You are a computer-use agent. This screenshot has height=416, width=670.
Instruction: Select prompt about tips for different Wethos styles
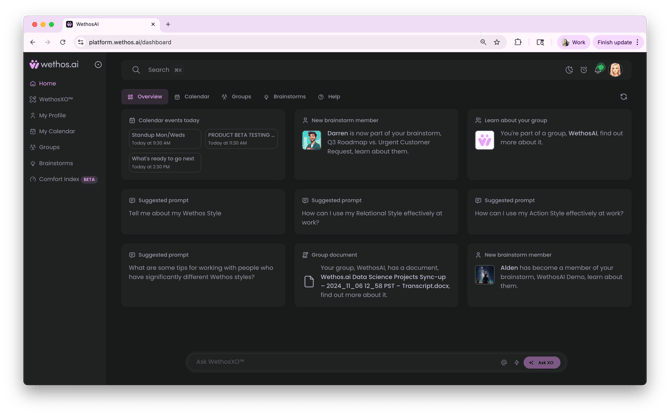(x=203, y=275)
